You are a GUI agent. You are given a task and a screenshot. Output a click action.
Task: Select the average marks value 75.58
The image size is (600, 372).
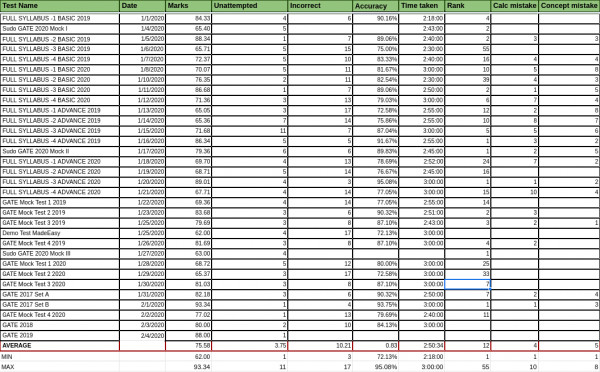(188, 346)
